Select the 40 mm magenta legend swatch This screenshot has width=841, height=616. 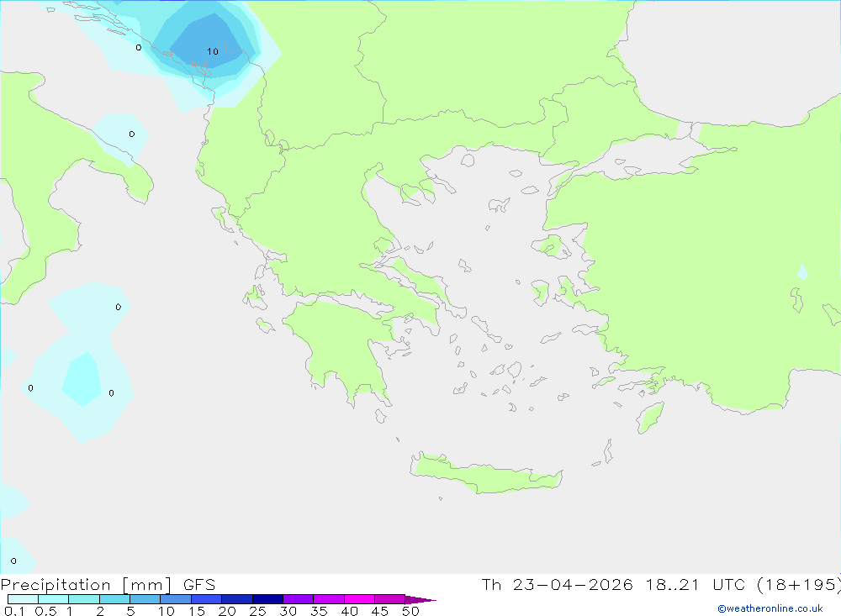coord(359,599)
